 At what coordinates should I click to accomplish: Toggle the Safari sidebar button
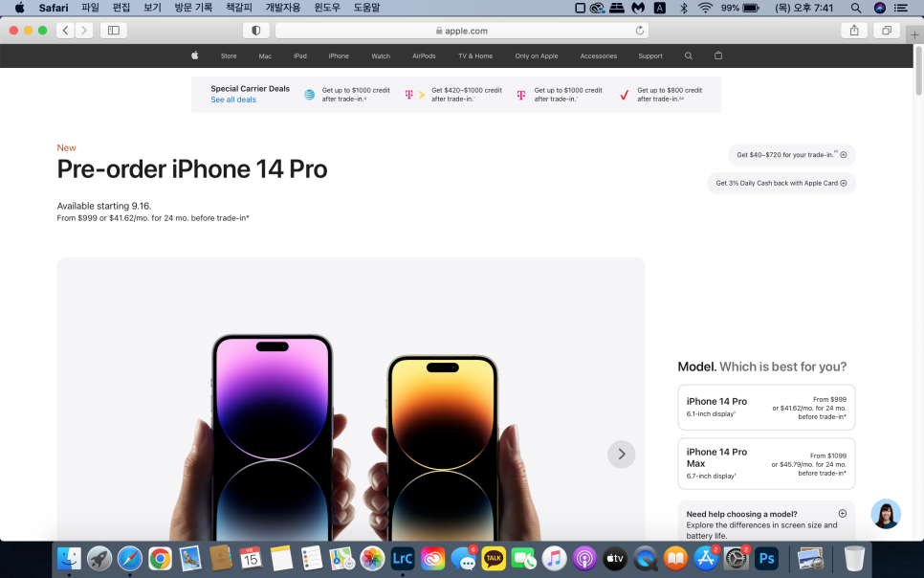tap(114, 30)
